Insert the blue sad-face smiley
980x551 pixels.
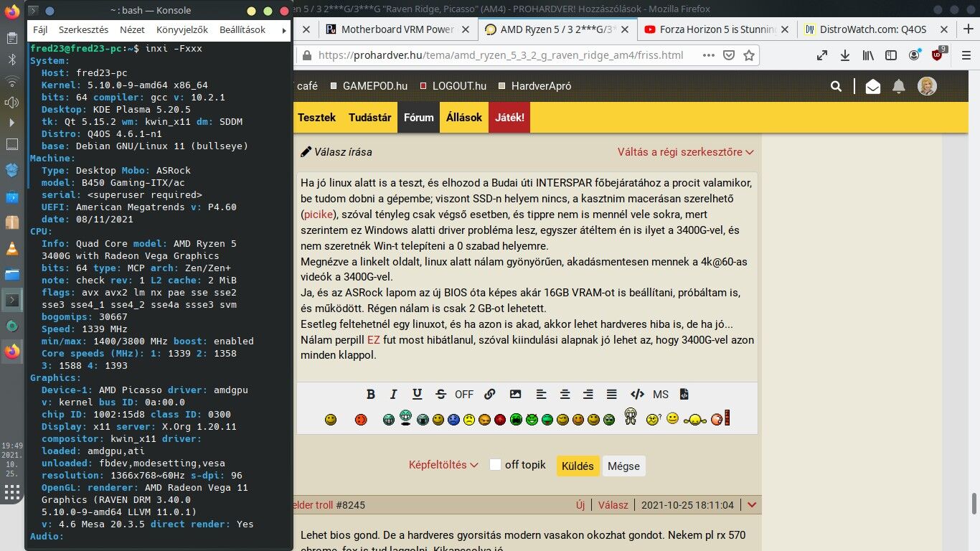(x=453, y=419)
